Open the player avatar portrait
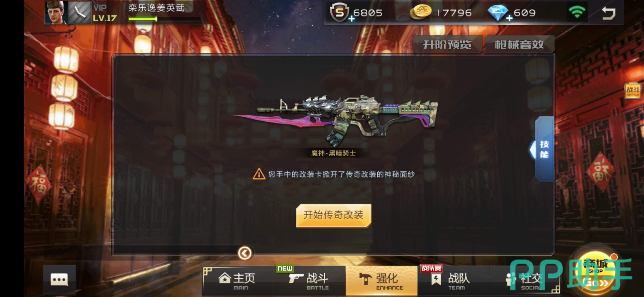The width and height of the screenshot is (644, 297). coord(56,12)
